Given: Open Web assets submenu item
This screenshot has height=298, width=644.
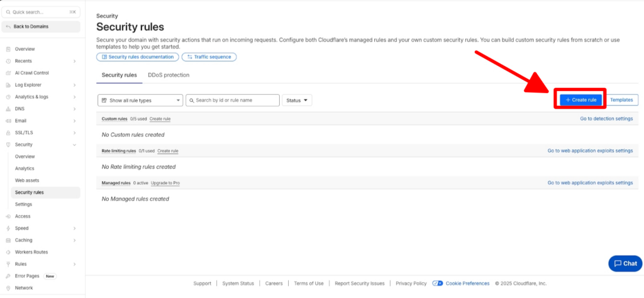Looking at the screenshot, I should (x=27, y=180).
